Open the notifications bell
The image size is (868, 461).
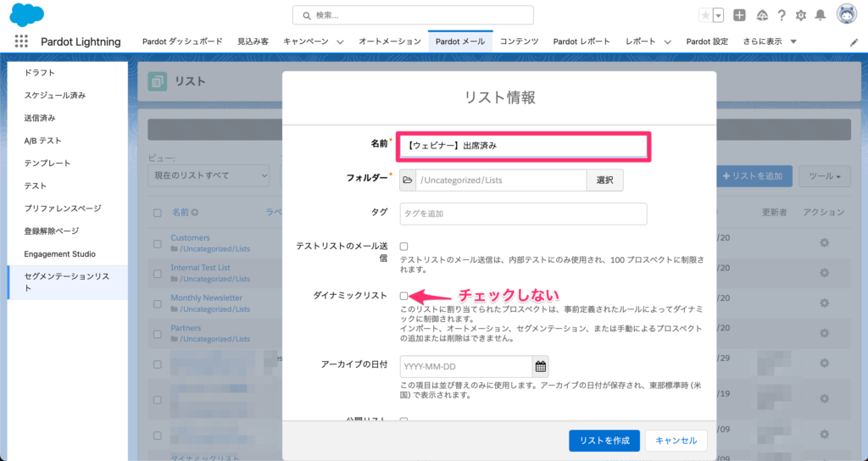pyautogui.click(x=820, y=15)
